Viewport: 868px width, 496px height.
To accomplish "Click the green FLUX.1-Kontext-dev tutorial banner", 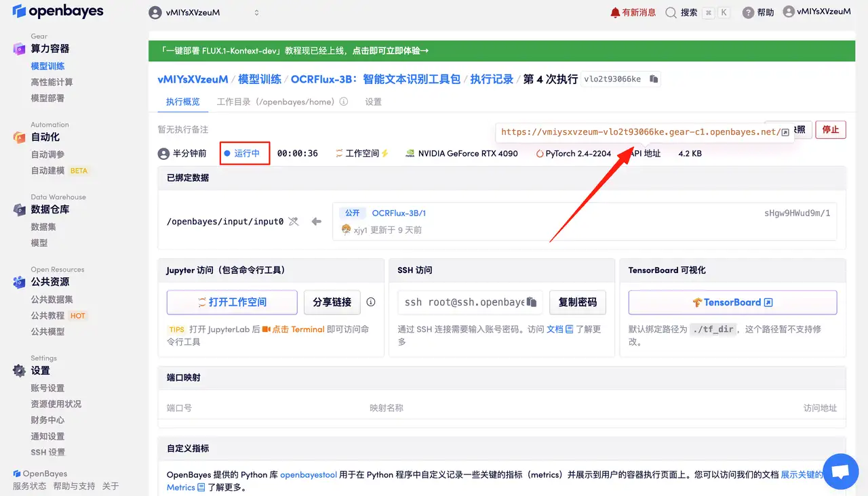I will [x=502, y=51].
